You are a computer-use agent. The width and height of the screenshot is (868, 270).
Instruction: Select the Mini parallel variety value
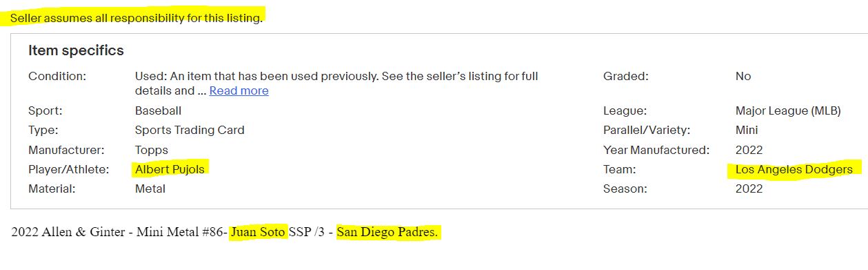(747, 130)
